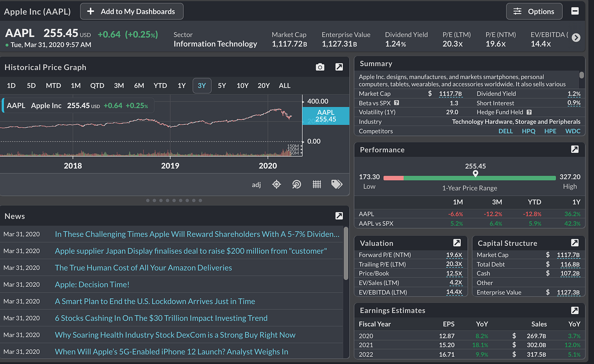Click the News list scrollbar
The width and height of the screenshot is (594, 364).
click(x=346, y=254)
